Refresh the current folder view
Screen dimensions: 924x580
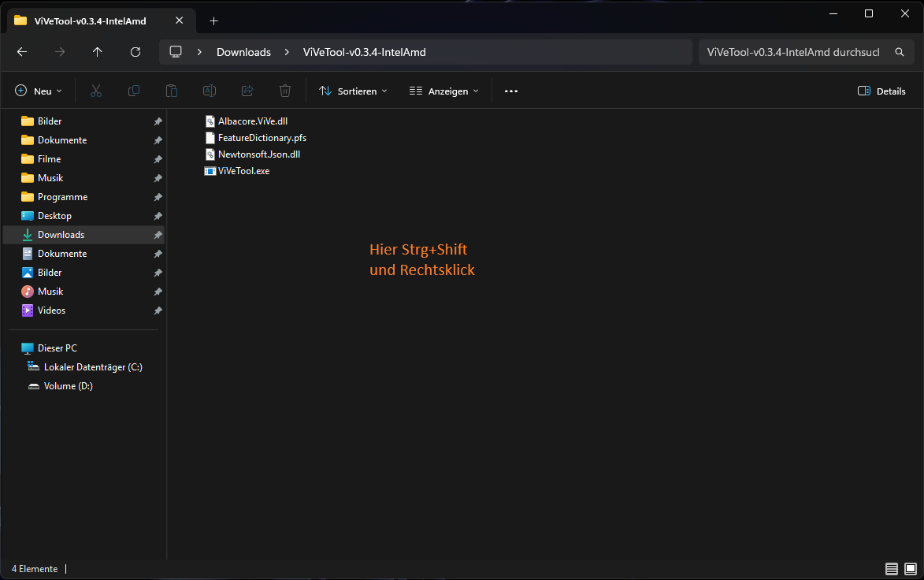coord(135,52)
